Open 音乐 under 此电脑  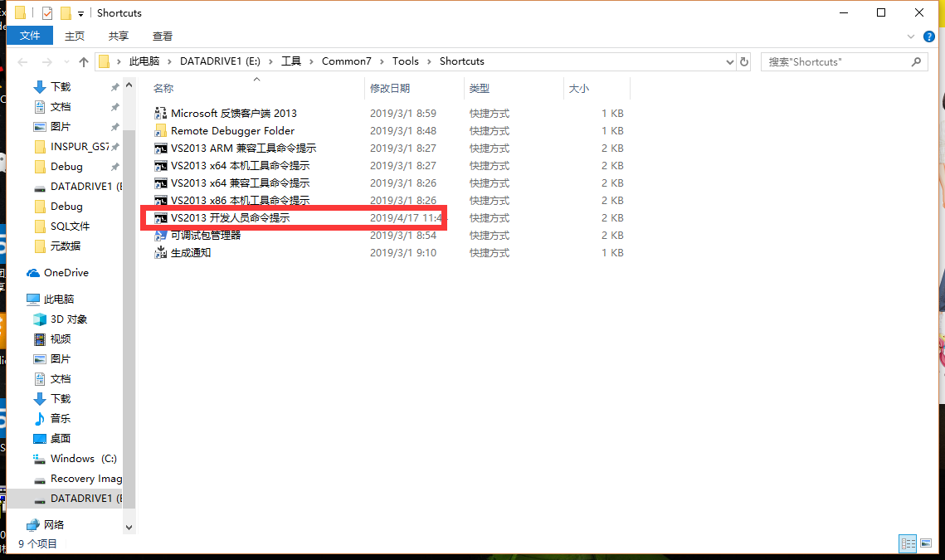(61, 418)
